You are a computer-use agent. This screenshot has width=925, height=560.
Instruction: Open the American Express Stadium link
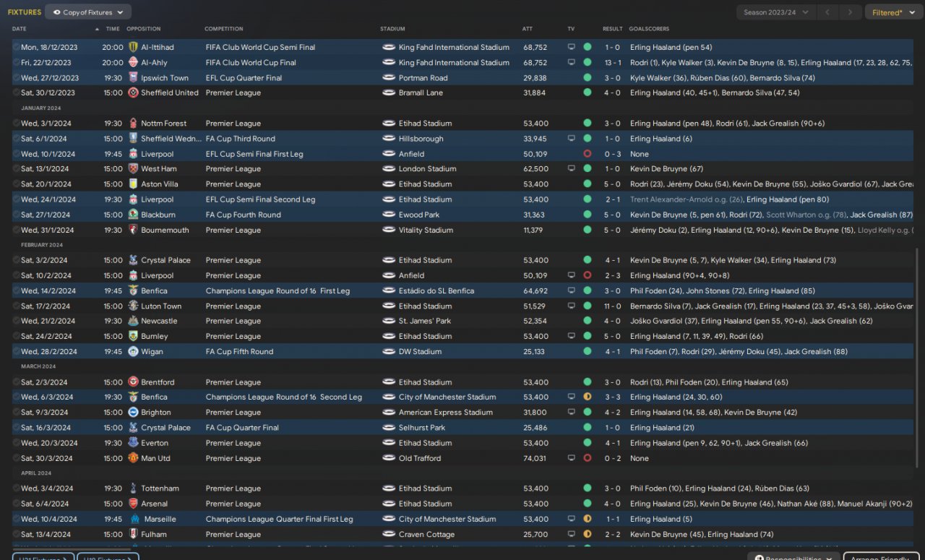click(x=446, y=413)
